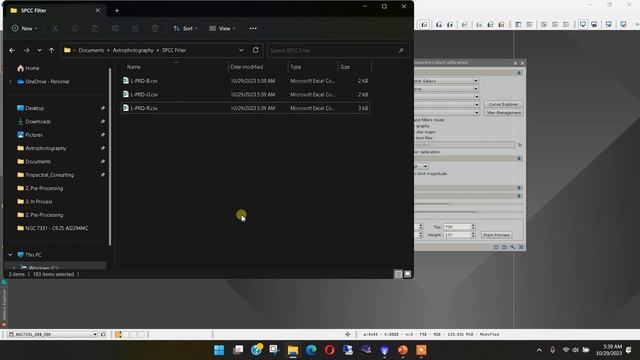The image size is (640, 360).
Task: Click the Rename icon in Explorer toolbar
Action: click(115, 29)
